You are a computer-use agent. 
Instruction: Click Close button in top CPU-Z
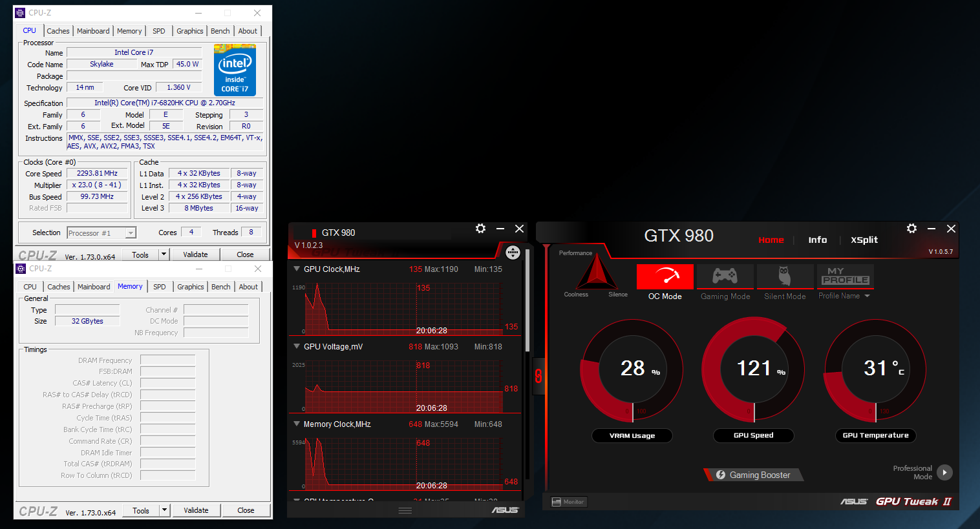point(245,254)
